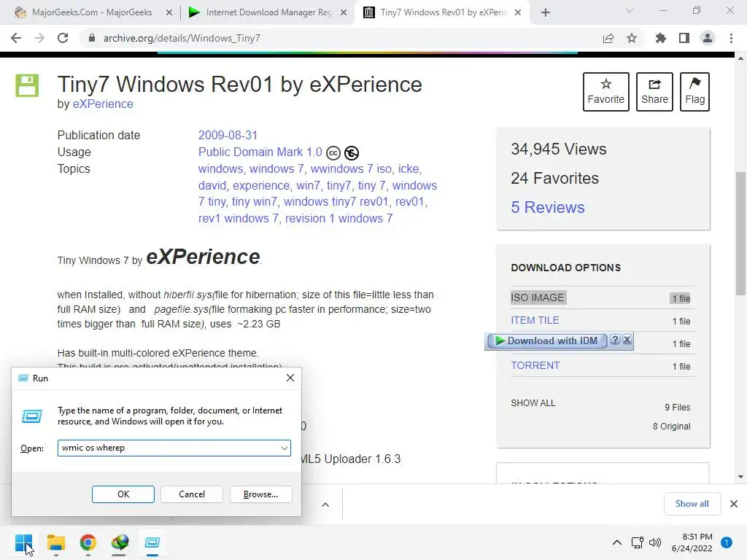Open the notification center badge
Screen dimensions: 747x560
[727, 542]
